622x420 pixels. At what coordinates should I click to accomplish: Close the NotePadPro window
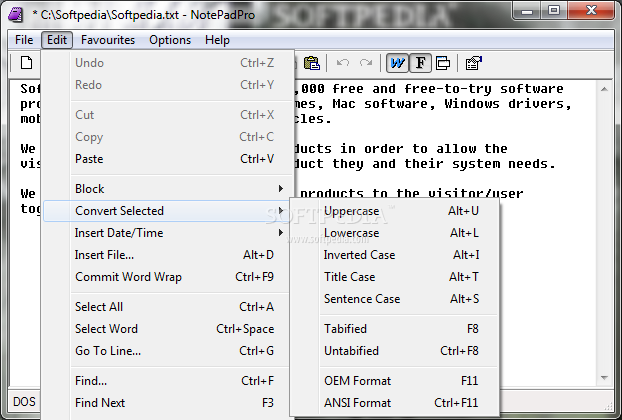pyautogui.click(x=591, y=11)
